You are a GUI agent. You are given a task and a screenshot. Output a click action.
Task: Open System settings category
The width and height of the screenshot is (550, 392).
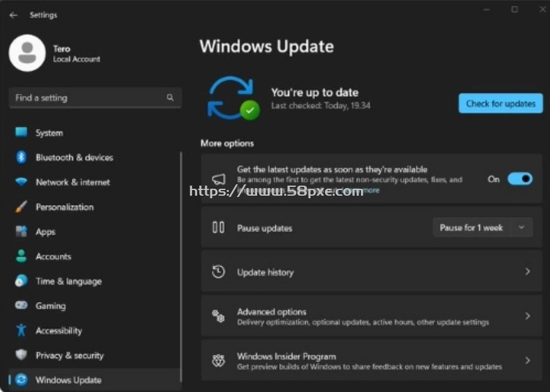[95, 132]
